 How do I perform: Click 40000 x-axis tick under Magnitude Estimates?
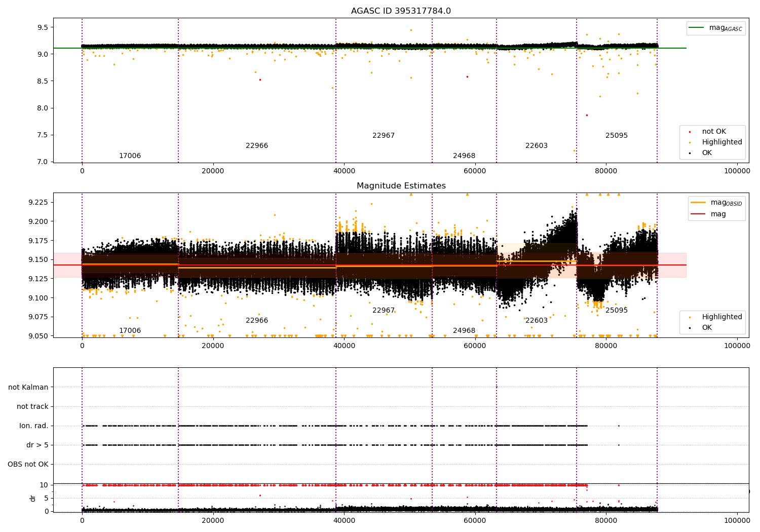pos(344,346)
